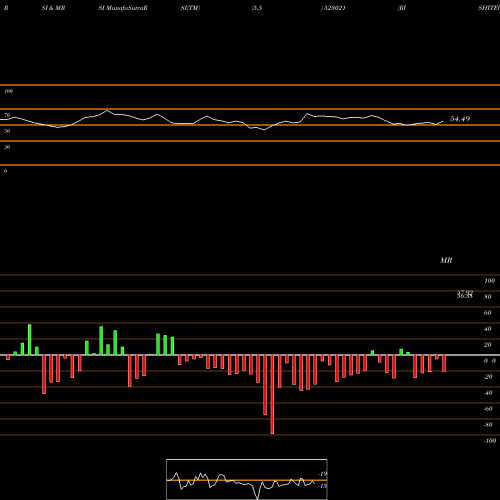Viewport: 500px width, 500px height.
Task: Click the RSI axis label 50
Action: [7, 131]
